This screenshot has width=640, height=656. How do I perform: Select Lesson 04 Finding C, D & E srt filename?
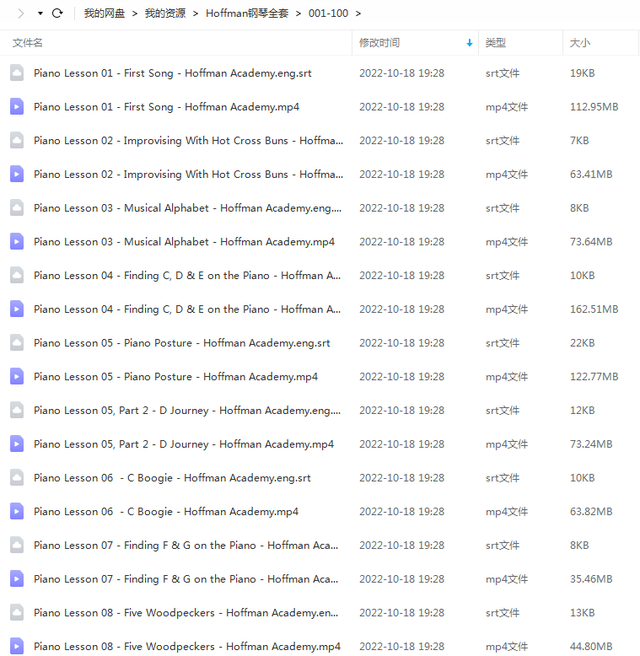tap(187, 275)
